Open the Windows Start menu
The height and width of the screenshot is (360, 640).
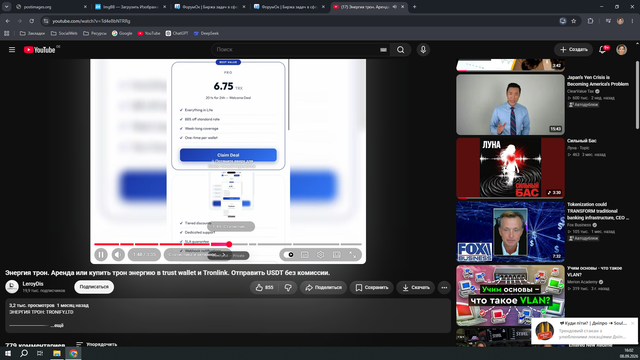8,353
